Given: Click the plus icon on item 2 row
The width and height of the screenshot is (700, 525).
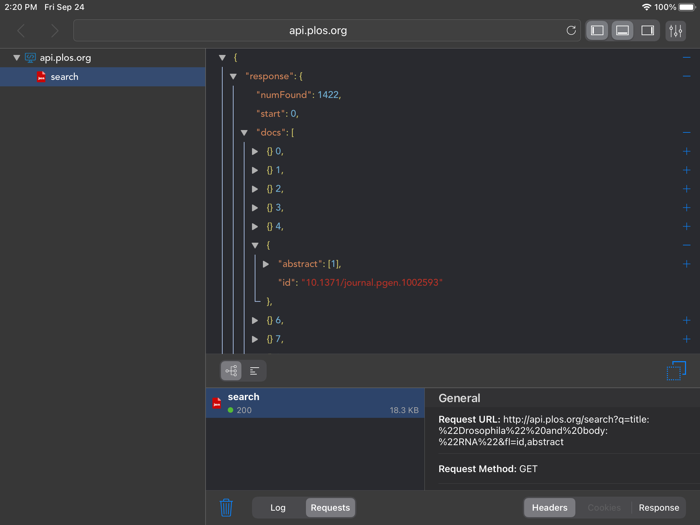Looking at the screenshot, I should click(687, 189).
